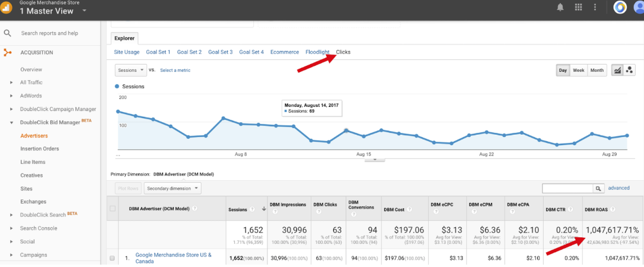Viewport: 644px width, 267px height.
Task: Click the user account avatar
Action: [x=638, y=7]
